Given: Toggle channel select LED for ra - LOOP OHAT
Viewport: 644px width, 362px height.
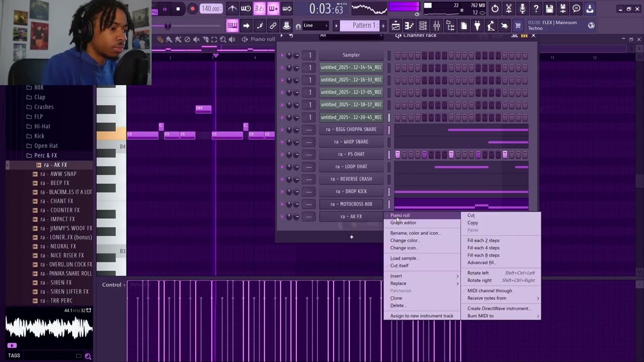Looking at the screenshot, I should pyautogui.click(x=388, y=167).
